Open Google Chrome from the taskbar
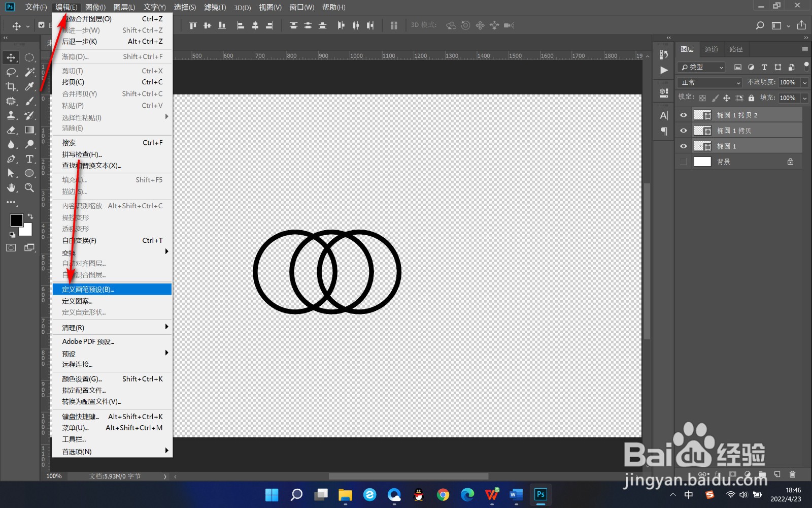 click(x=443, y=494)
